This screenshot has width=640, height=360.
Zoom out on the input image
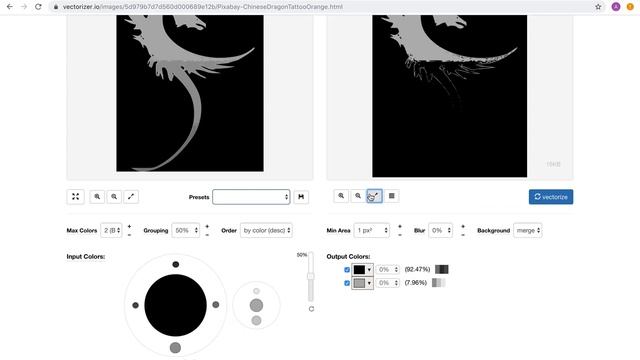[114, 197]
